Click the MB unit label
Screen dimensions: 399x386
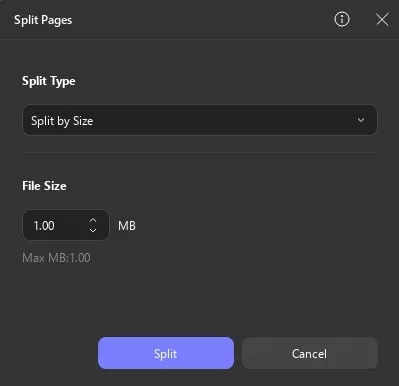click(127, 226)
